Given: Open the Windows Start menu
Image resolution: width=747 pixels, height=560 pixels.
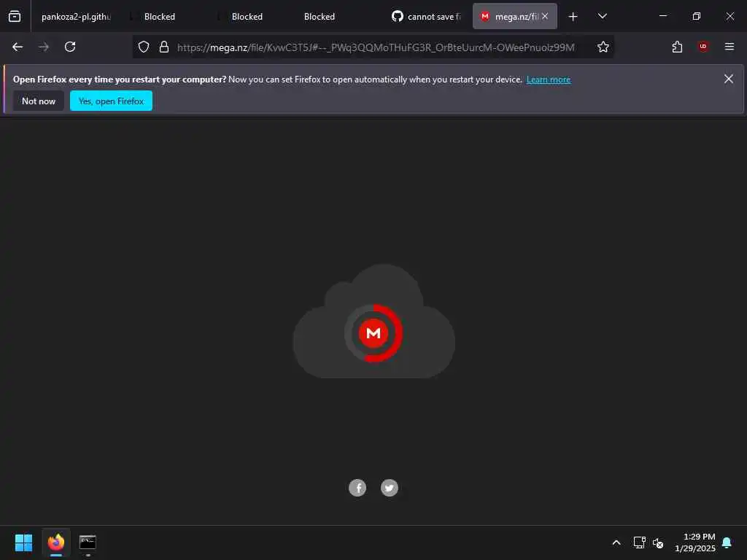Looking at the screenshot, I should 24,542.
